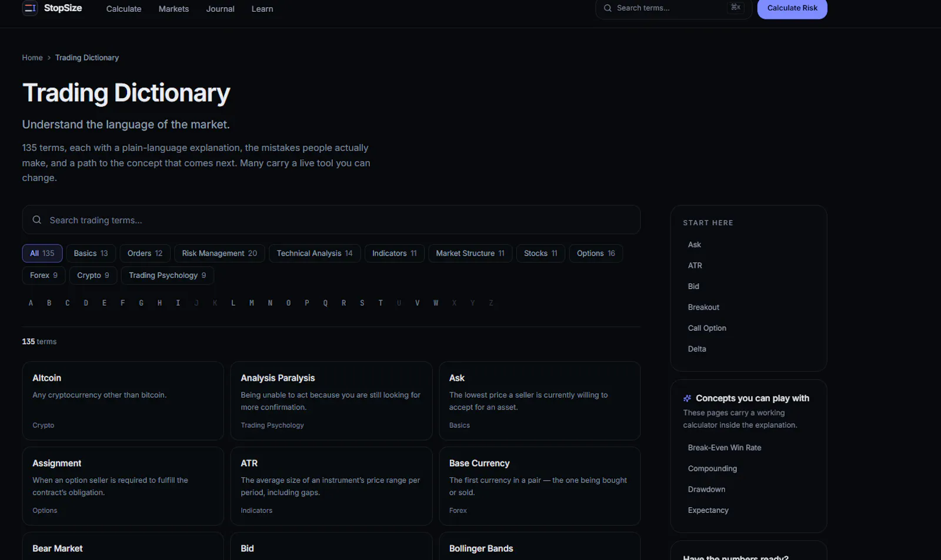Screen dimensions: 941x560
Task: Filter by Options category
Action: 596,253
